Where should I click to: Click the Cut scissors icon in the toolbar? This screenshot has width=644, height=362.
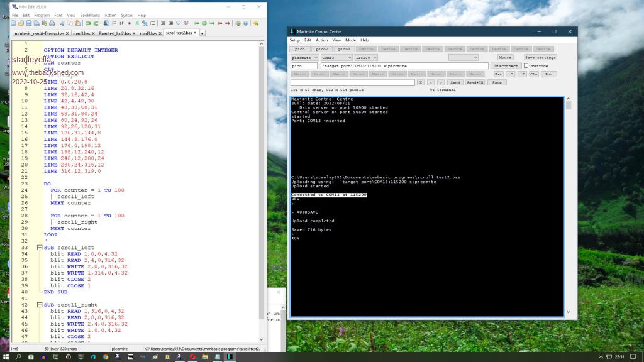pos(62,23)
